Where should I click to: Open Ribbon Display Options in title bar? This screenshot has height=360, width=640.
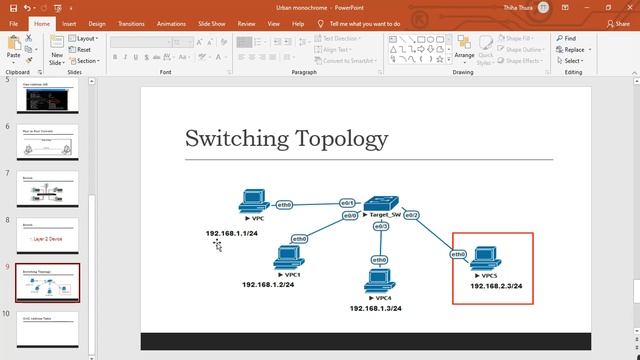(x=565, y=8)
